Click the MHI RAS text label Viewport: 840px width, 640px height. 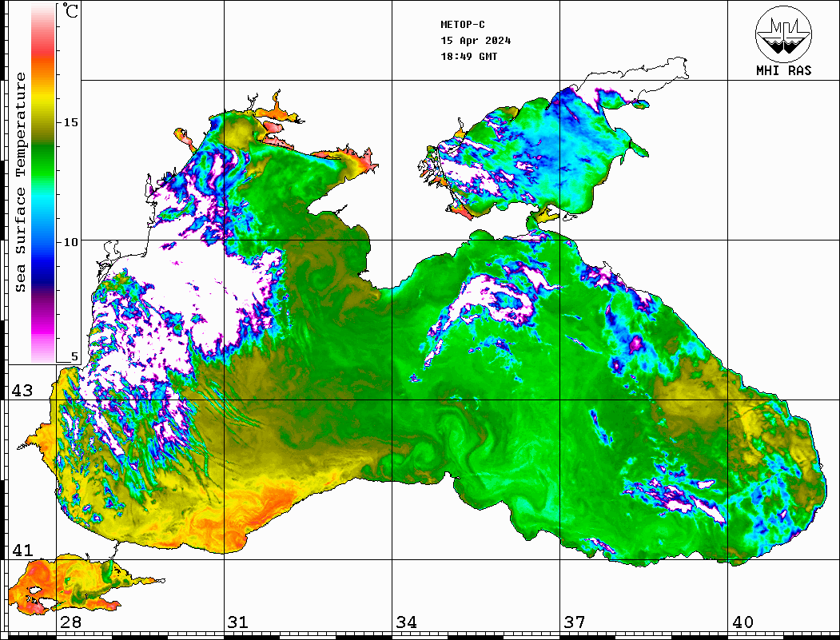783,70
